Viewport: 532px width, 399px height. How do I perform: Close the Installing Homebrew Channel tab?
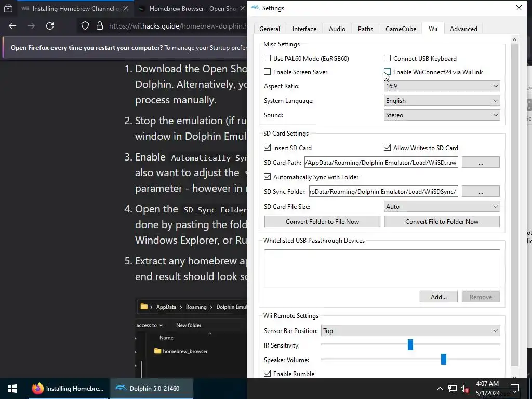point(126,8)
